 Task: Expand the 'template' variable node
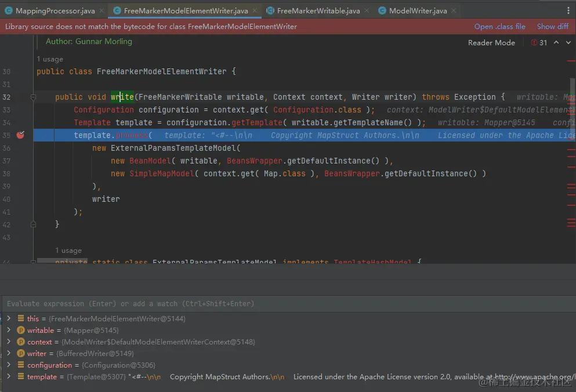(9, 376)
